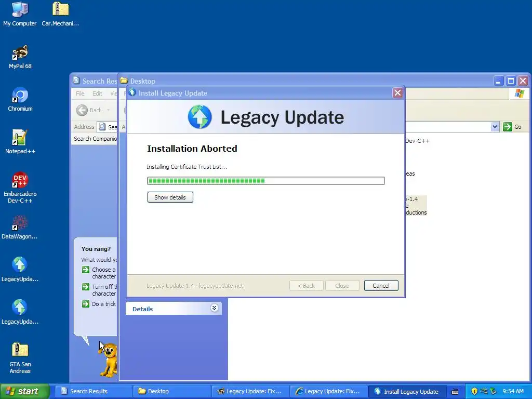Select lower LegacyUpda... desktop icon above GTA

(x=20, y=312)
